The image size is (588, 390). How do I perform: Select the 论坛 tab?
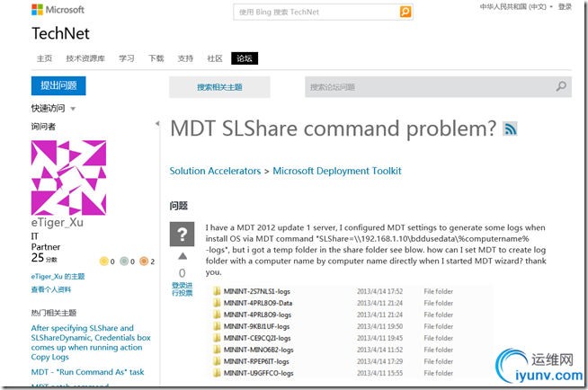(x=245, y=58)
